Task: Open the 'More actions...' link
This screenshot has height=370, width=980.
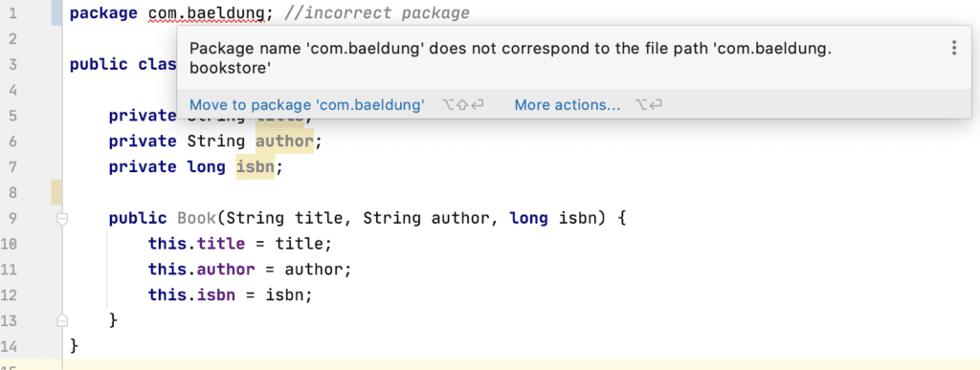Action: 568,105
